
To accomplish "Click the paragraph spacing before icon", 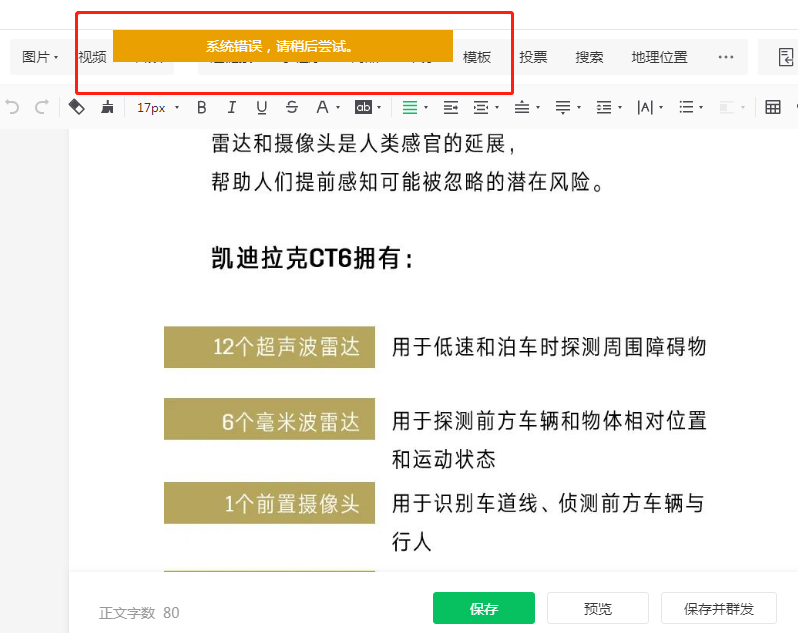I will coord(522,107).
